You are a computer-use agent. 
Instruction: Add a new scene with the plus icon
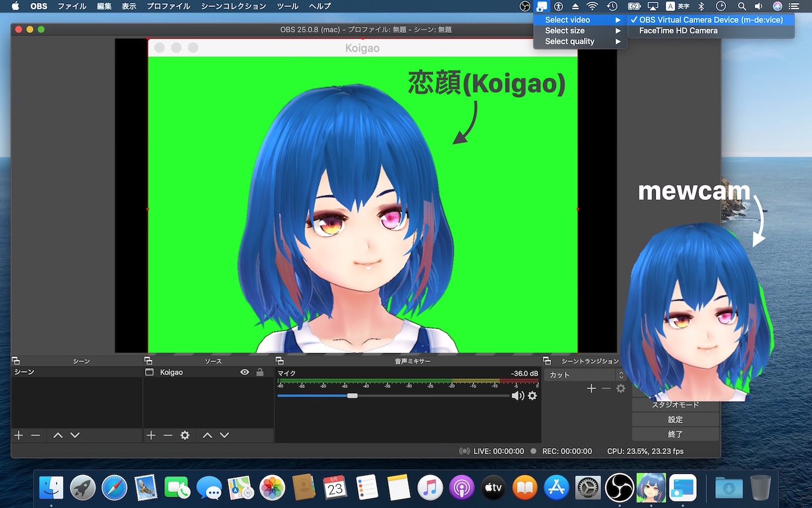19,436
